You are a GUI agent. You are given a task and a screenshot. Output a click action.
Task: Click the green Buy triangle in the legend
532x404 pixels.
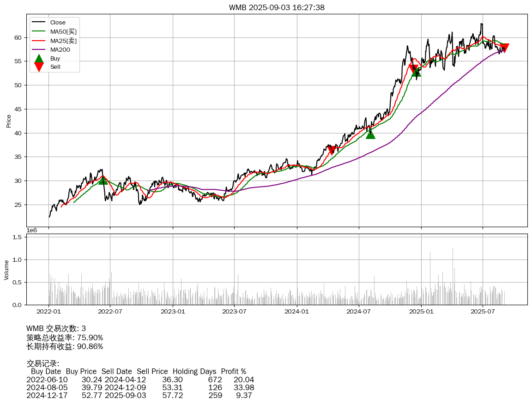click(x=39, y=59)
